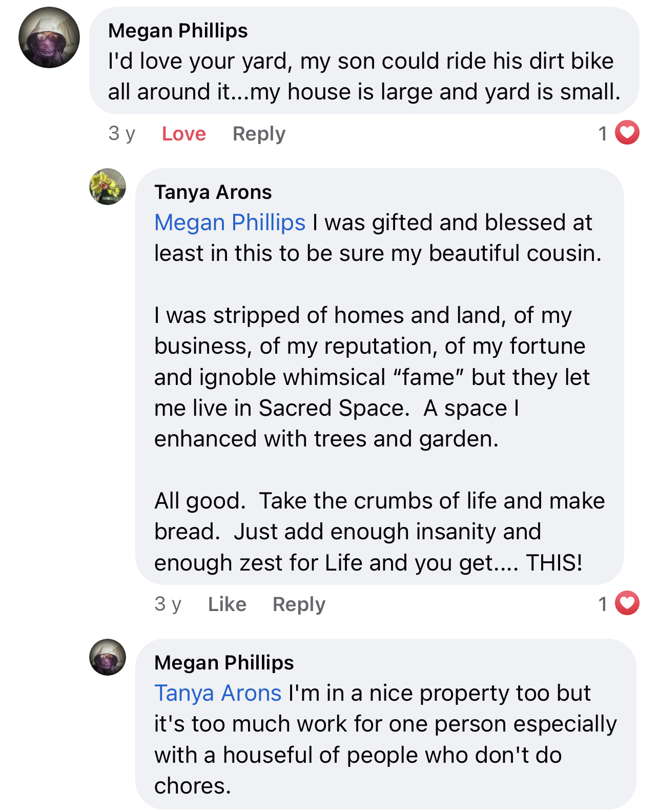Open the 3 y timestamp under Tanya's reply
The image size is (658, 812).
click(168, 604)
